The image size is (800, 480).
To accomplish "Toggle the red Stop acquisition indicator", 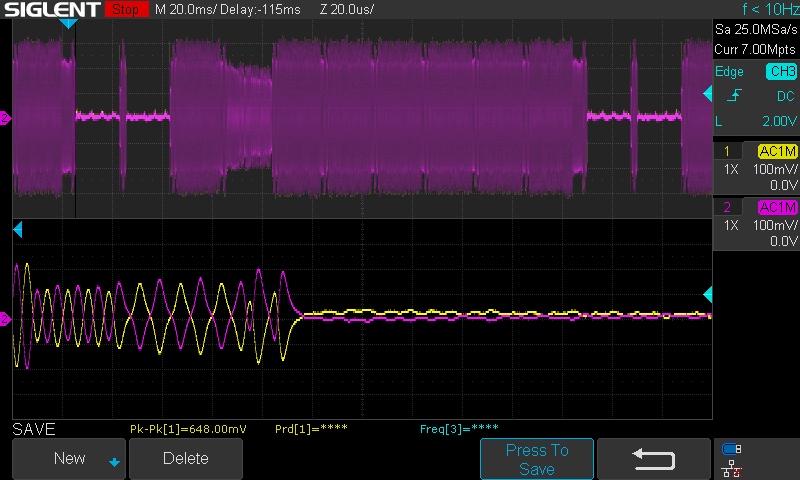I will pyautogui.click(x=126, y=10).
